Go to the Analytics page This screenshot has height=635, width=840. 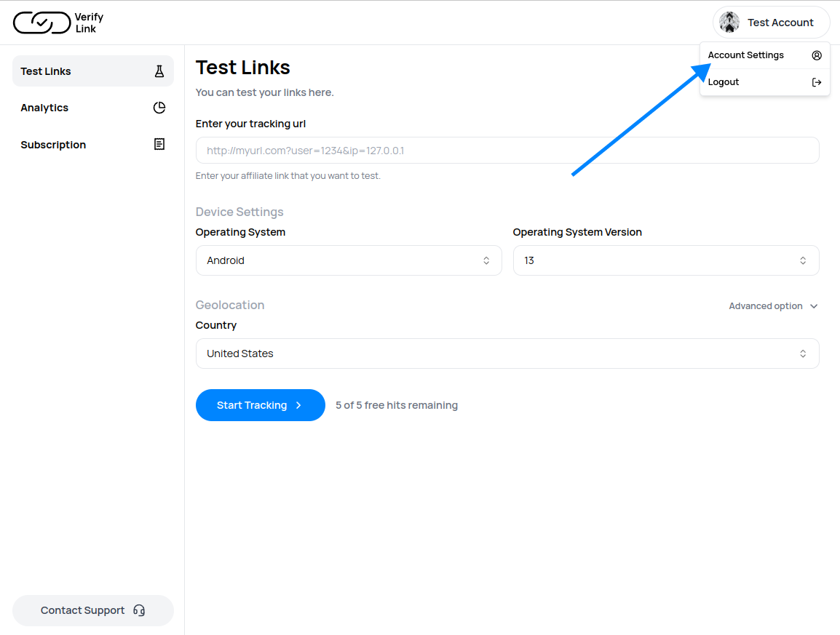tap(44, 108)
